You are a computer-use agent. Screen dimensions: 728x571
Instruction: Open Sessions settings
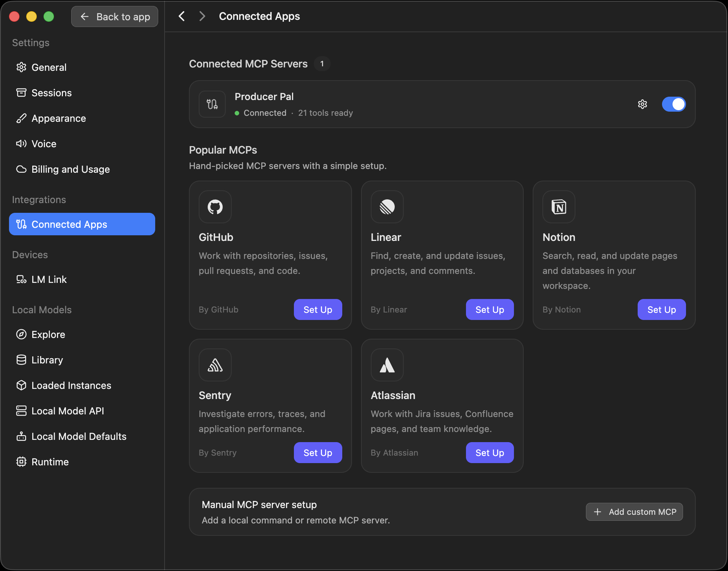click(82, 93)
